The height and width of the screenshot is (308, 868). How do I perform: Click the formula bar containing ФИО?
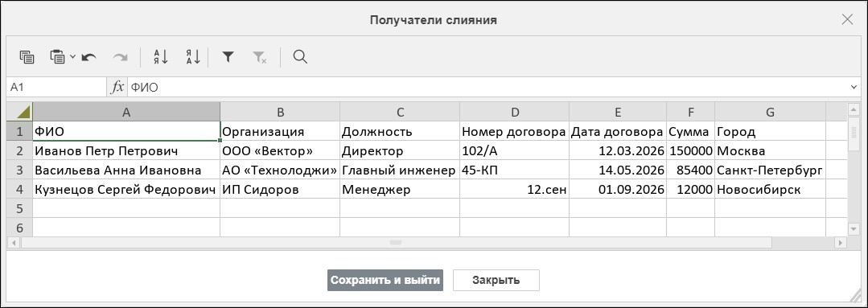(x=489, y=88)
